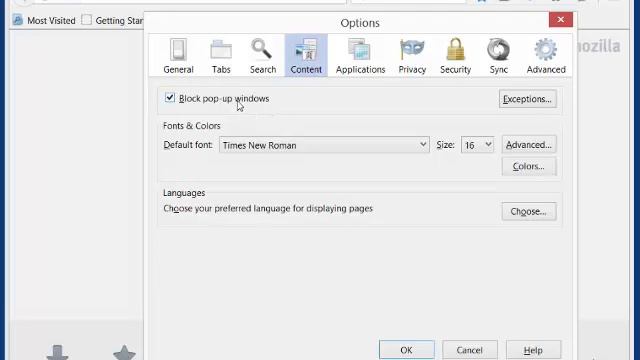
Task: Open the Security padlock panel
Action: [456, 56]
